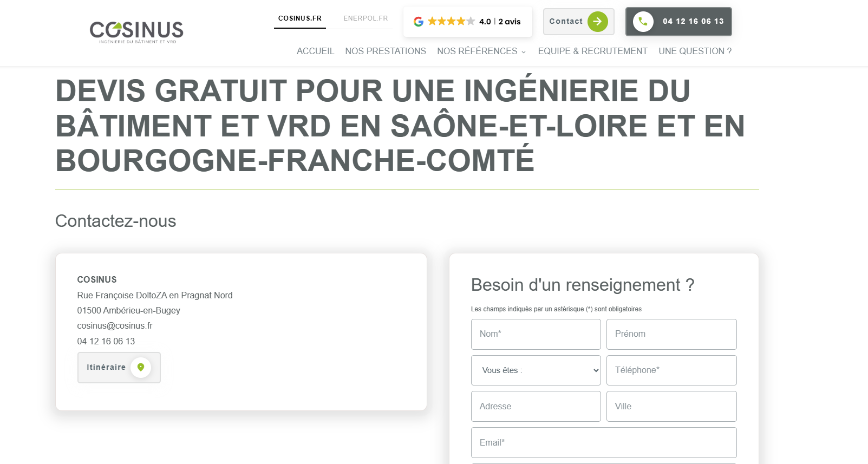The image size is (868, 464).
Task: Open EQUIPE & RECRUTEMENT page
Action: (x=593, y=51)
